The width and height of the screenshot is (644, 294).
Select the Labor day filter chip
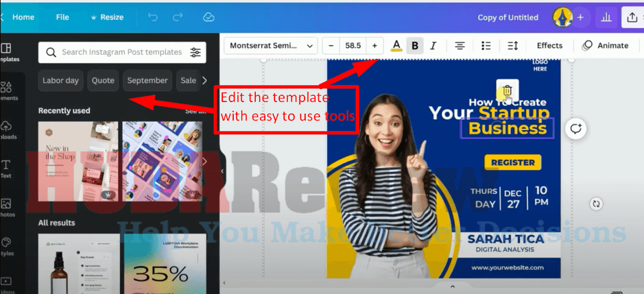click(x=60, y=80)
